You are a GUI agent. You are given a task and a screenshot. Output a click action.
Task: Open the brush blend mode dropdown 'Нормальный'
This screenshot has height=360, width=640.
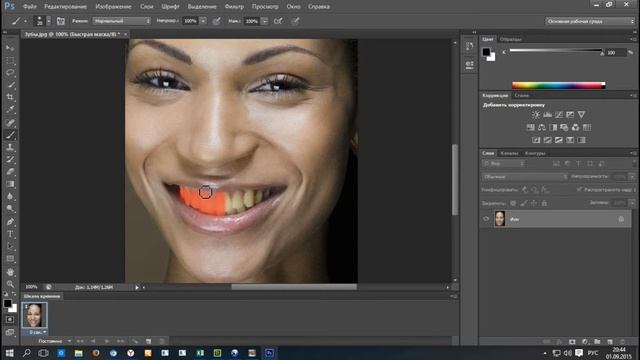122,21
